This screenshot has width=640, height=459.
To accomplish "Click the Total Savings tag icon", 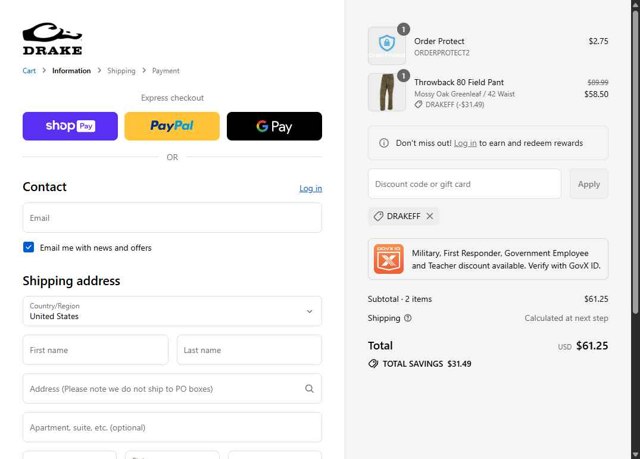I will point(373,364).
